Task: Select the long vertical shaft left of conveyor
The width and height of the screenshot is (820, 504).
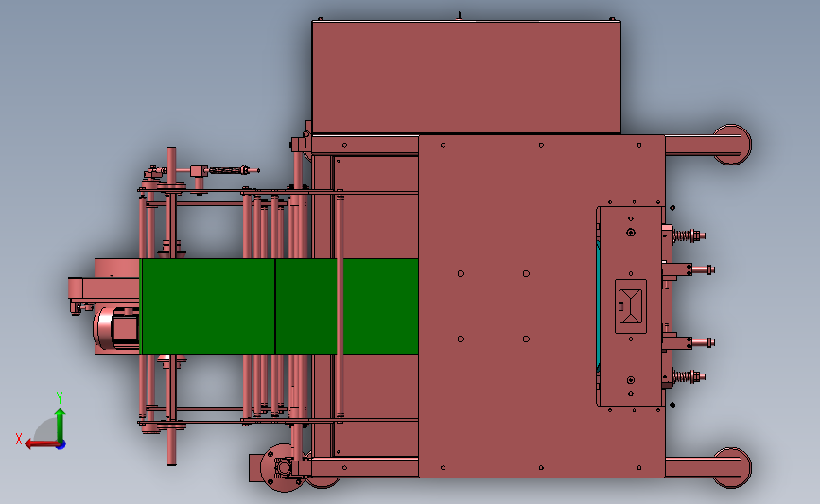Action: [x=171, y=306]
